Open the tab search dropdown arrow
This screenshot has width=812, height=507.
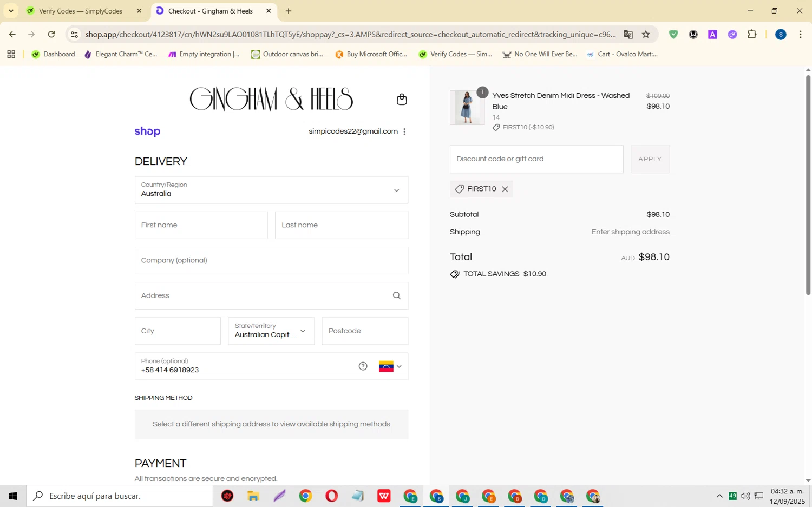[11, 11]
